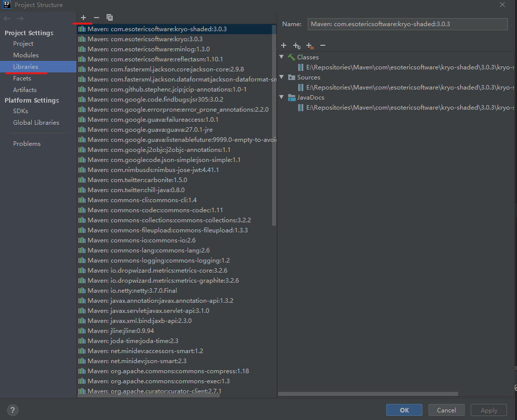The height and width of the screenshot is (420, 517).
Task: Switch to the SDKs settings page
Action: (21, 111)
